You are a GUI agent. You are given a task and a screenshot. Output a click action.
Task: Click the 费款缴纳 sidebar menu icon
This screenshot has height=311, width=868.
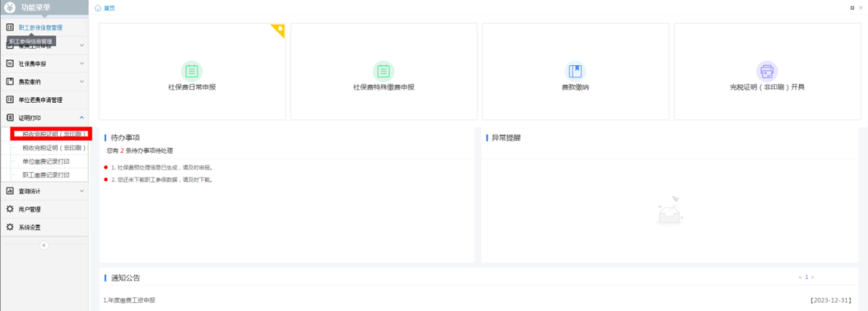click(x=10, y=81)
